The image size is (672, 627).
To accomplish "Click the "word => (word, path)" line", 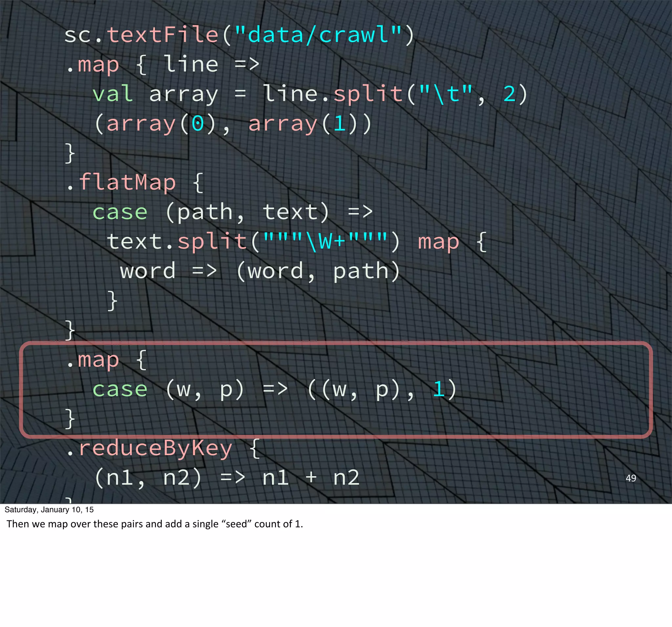I will coord(260,271).
